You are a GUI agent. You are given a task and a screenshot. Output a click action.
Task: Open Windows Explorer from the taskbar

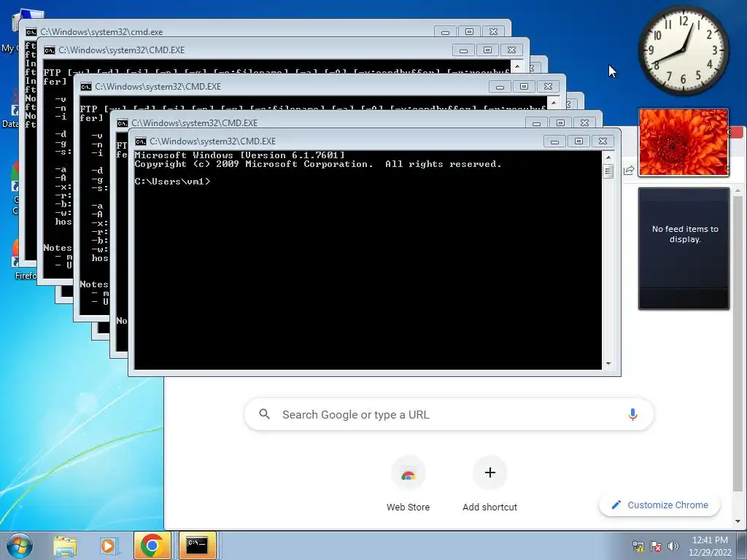(x=65, y=545)
